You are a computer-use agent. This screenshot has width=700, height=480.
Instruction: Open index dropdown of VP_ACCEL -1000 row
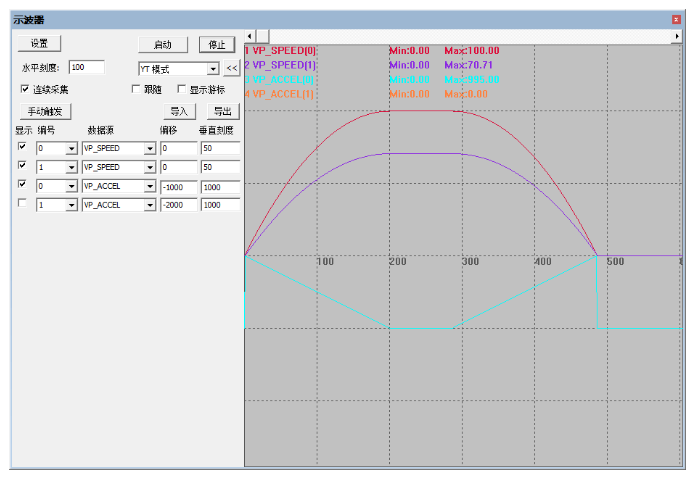click(71, 186)
